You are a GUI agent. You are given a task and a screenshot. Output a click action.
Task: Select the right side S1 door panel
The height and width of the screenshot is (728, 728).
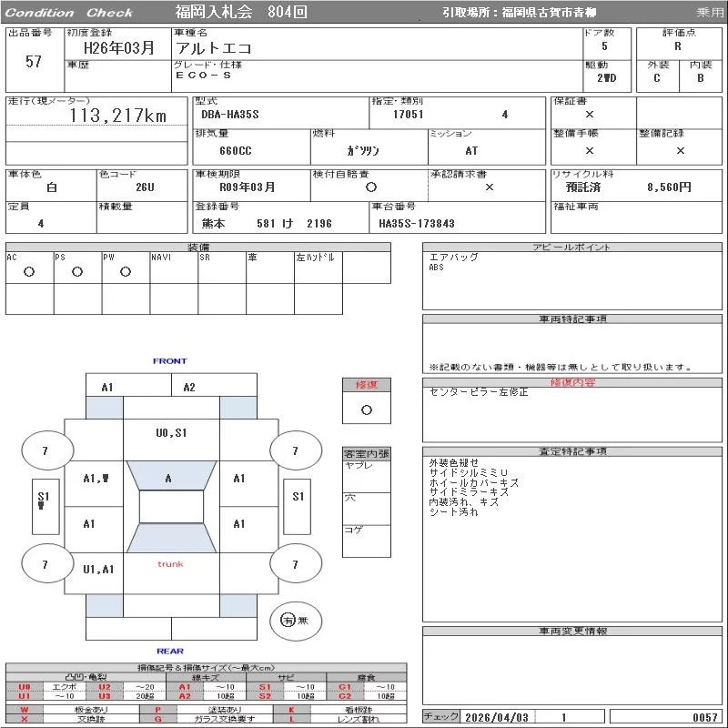[x=298, y=497]
